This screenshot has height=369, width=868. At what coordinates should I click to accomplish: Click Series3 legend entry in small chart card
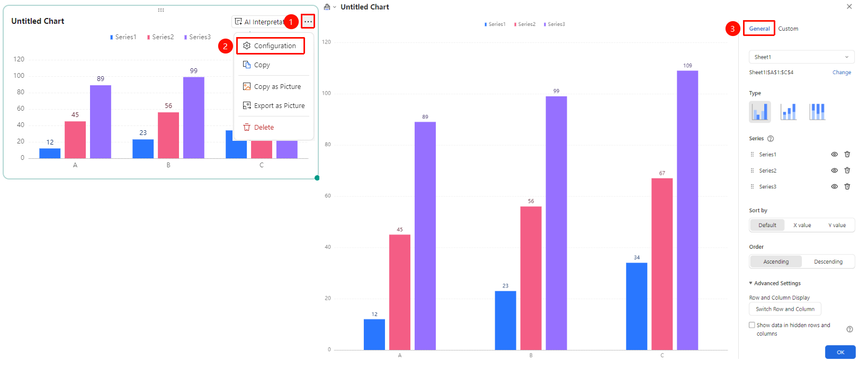pos(198,37)
